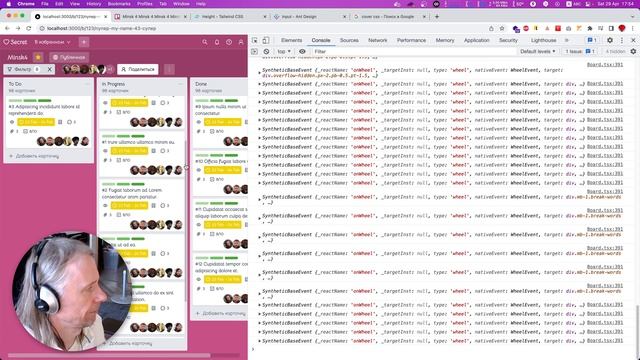
Task: Open the Chrome tab search chevron
Action: tap(633, 17)
